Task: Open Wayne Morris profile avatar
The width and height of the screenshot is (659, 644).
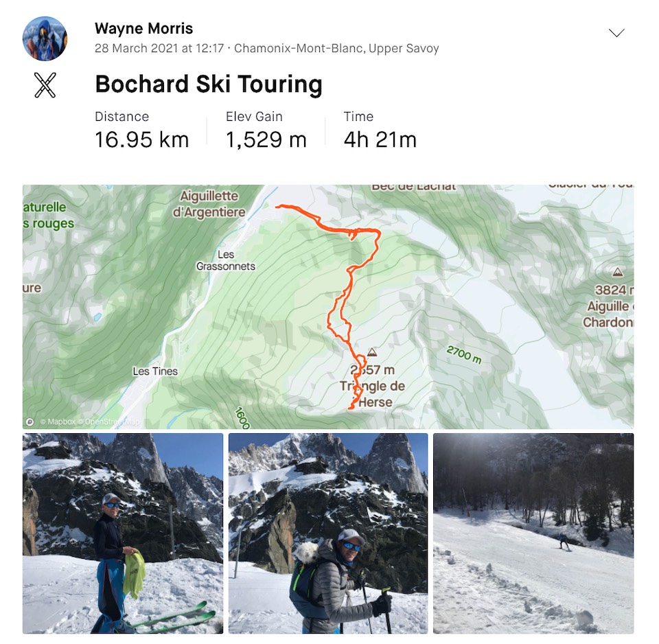Action: [x=45, y=38]
